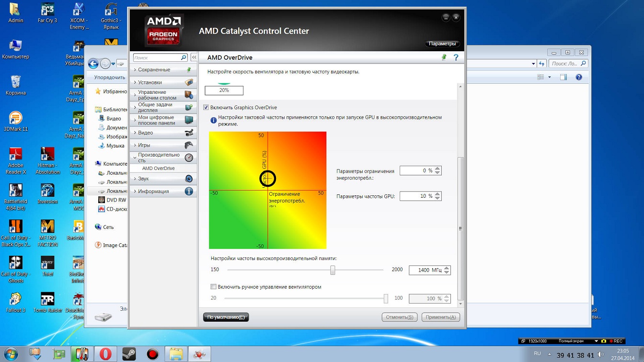
Task: Select the Adobe Reader X desktop icon
Action: coord(16,161)
